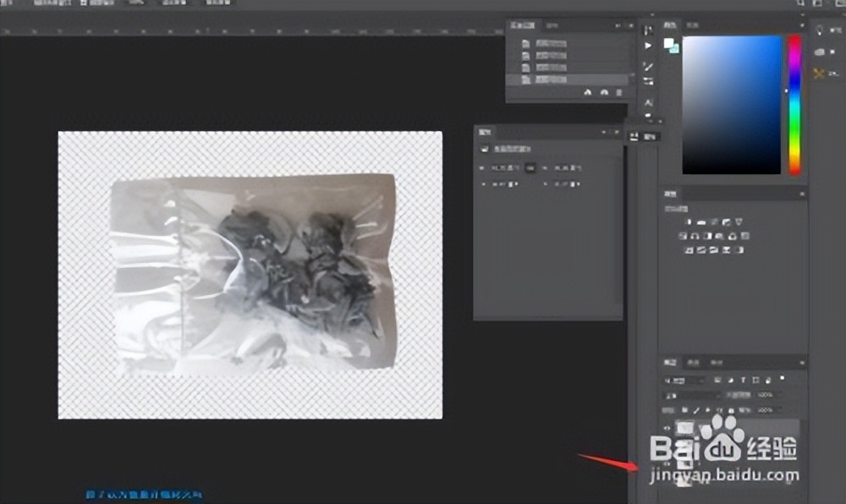
Task: Click create new document from state icon
Action: coord(587,92)
